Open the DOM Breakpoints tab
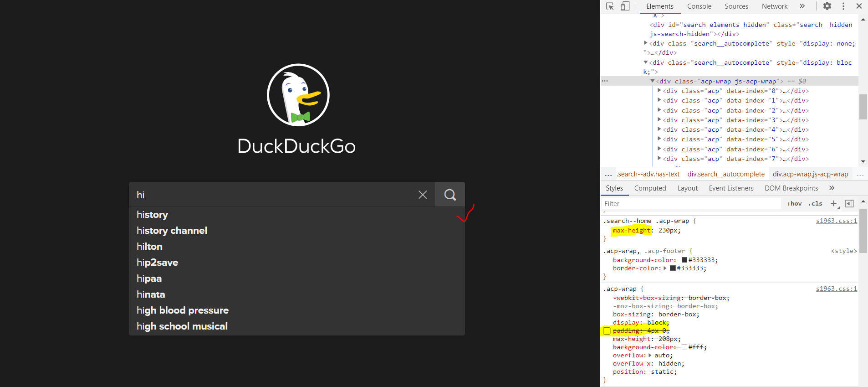868x387 pixels. point(791,188)
